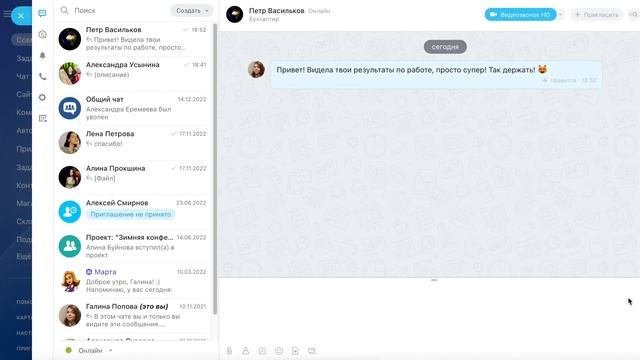
Task: Open the open lines icon below the gear
Action: pos(42,118)
